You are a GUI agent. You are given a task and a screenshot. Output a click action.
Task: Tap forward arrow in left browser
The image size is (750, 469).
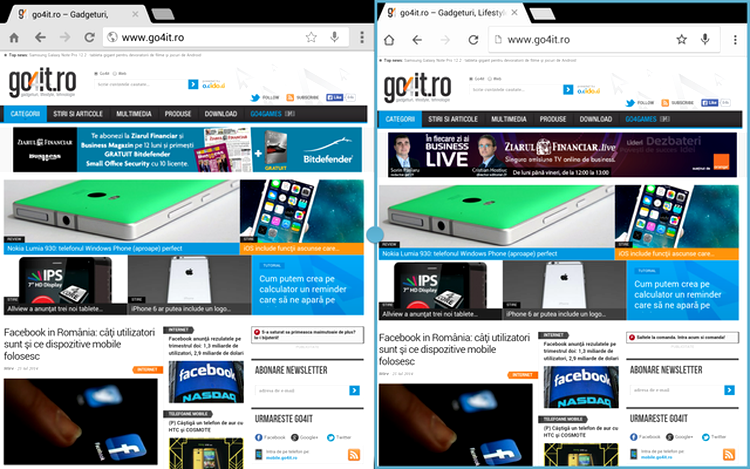click(x=65, y=37)
